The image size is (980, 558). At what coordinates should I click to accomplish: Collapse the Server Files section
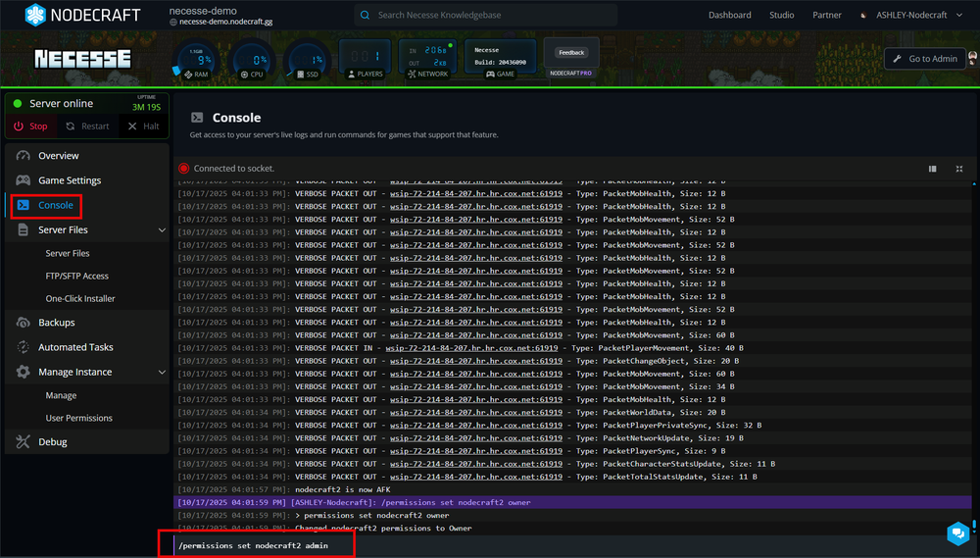point(162,229)
